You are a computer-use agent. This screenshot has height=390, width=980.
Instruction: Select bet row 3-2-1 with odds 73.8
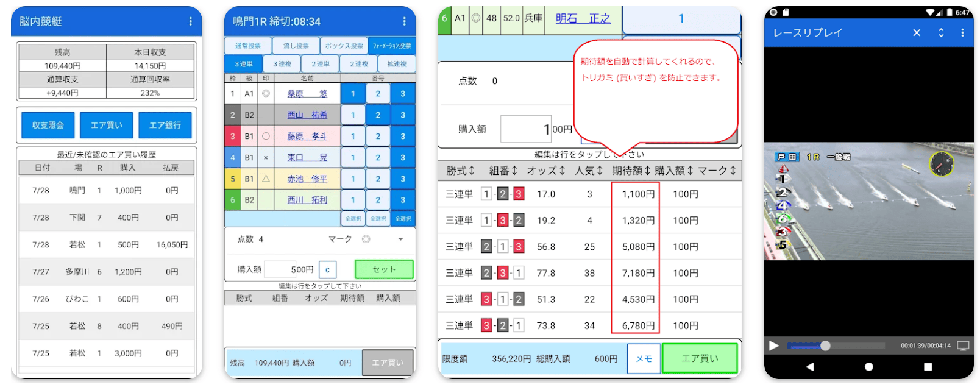tap(590, 325)
